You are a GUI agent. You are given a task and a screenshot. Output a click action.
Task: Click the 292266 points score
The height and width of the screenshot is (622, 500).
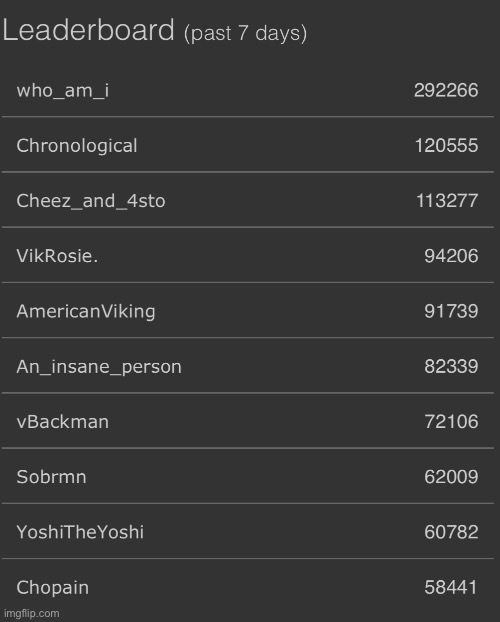click(446, 90)
